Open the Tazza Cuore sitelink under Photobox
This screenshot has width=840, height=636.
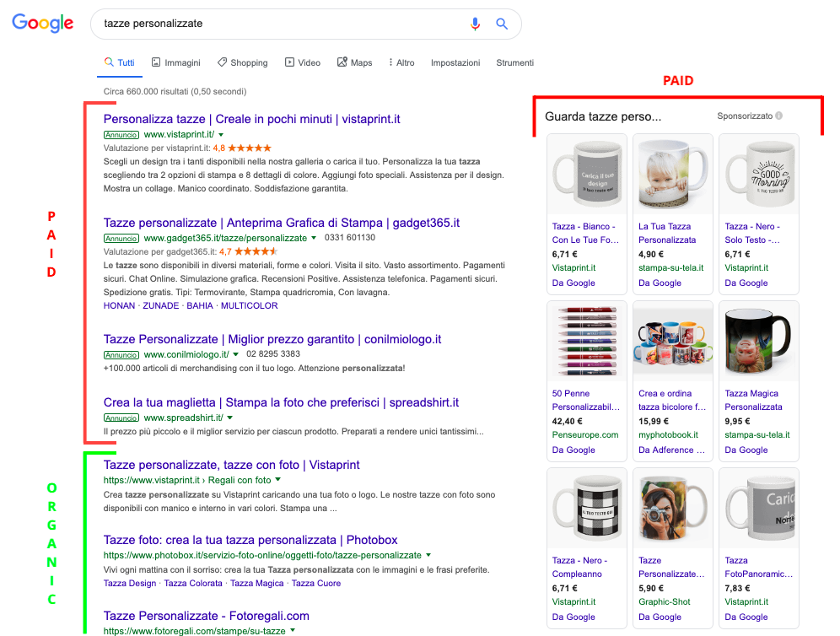click(315, 583)
